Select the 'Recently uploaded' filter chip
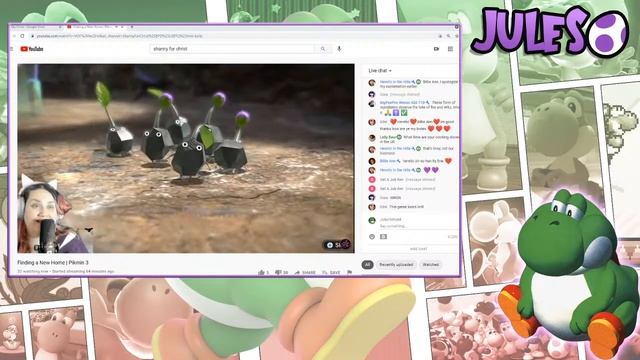The height and width of the screenshot is (360, 640). pyautogui.click(x=396, y=264)
